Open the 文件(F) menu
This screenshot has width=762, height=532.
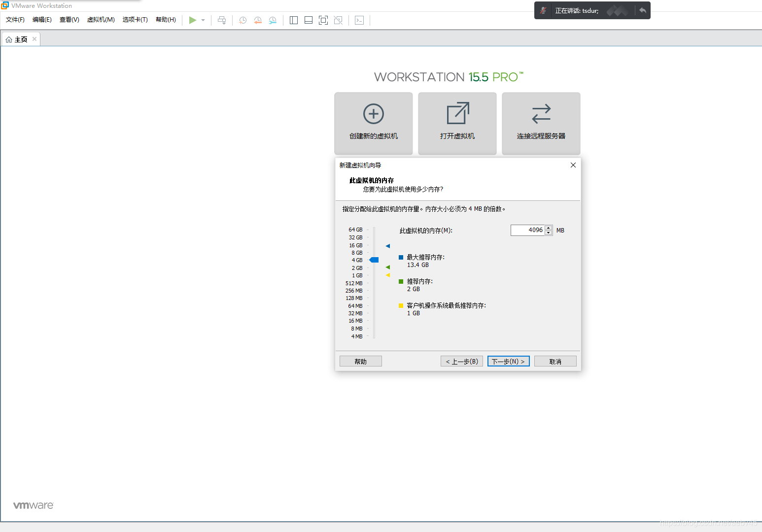point(15,20)
